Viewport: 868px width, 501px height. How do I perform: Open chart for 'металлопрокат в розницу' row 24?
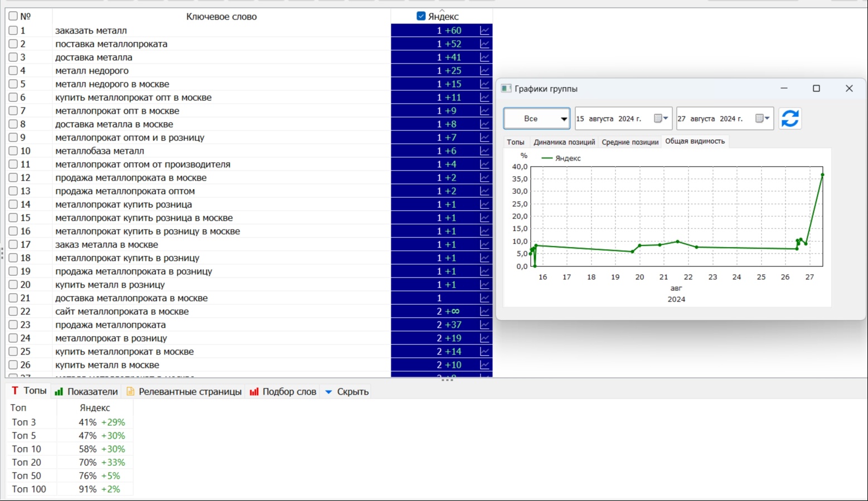tap(484, 338)
